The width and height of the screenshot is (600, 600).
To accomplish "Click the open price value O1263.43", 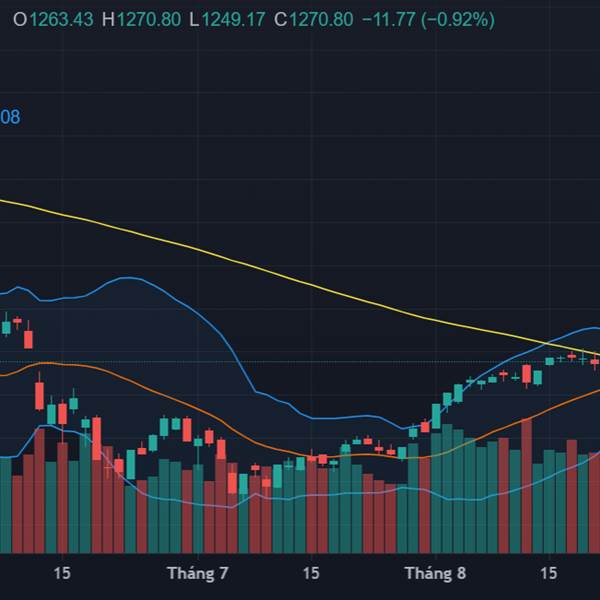I will tap(53, 20).
